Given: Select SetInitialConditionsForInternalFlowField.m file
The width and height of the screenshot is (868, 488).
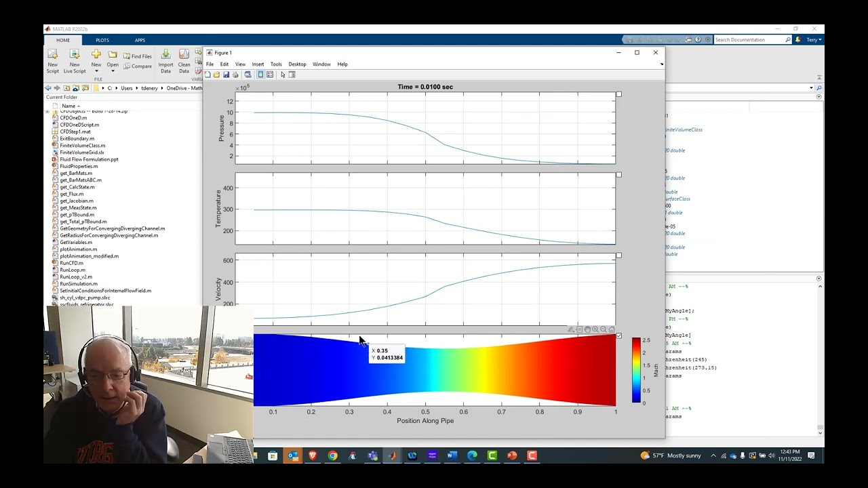Looking at the screenshot, I should [x=105, y=291].
